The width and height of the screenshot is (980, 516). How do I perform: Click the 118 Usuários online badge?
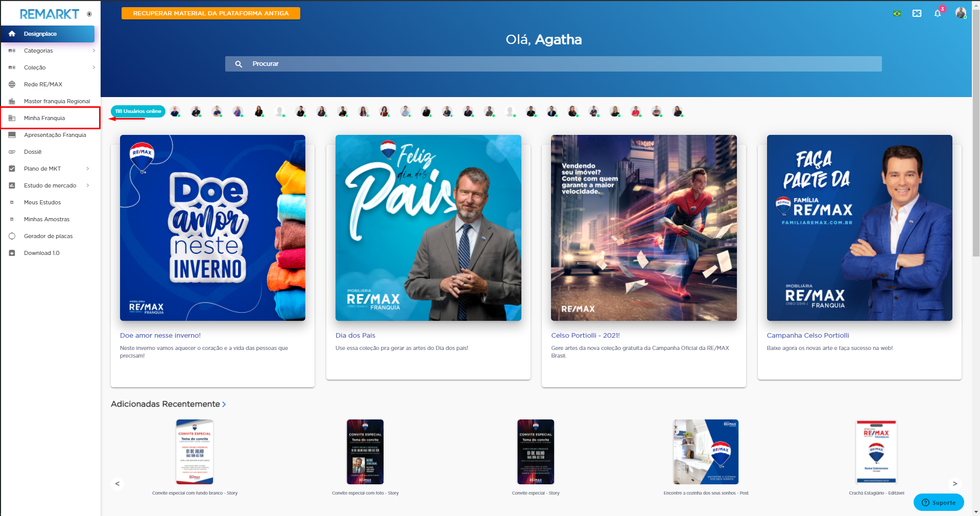[137, 111]
